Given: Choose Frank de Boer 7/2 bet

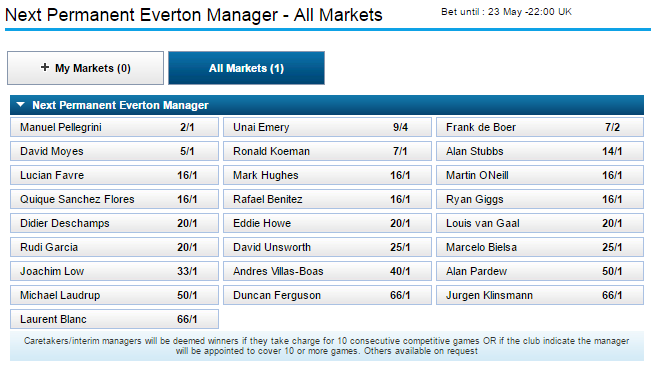Looking at the screenshot, I should pyautogui.click(x=540, y=127).
